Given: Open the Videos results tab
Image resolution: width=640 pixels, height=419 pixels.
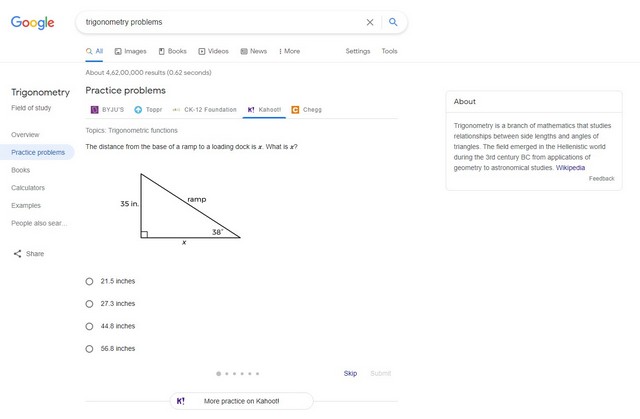Looking at the screenshot, I should pos(213,51).
